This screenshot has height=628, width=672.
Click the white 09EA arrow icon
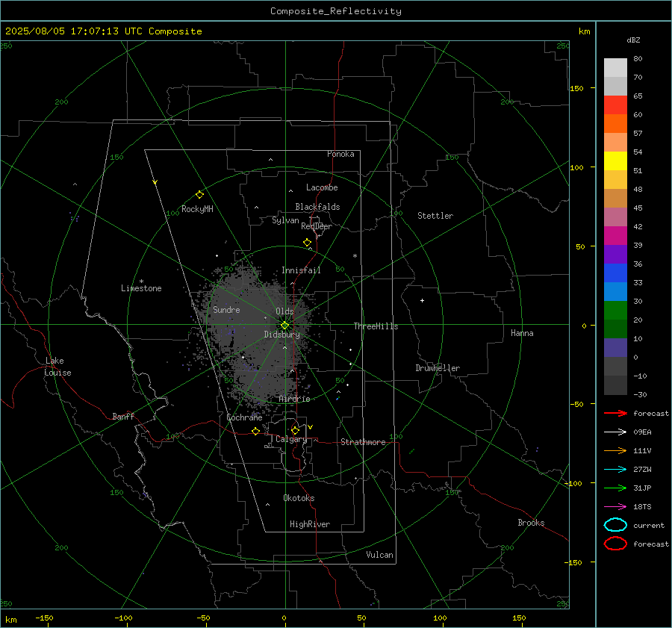(615, 432)
